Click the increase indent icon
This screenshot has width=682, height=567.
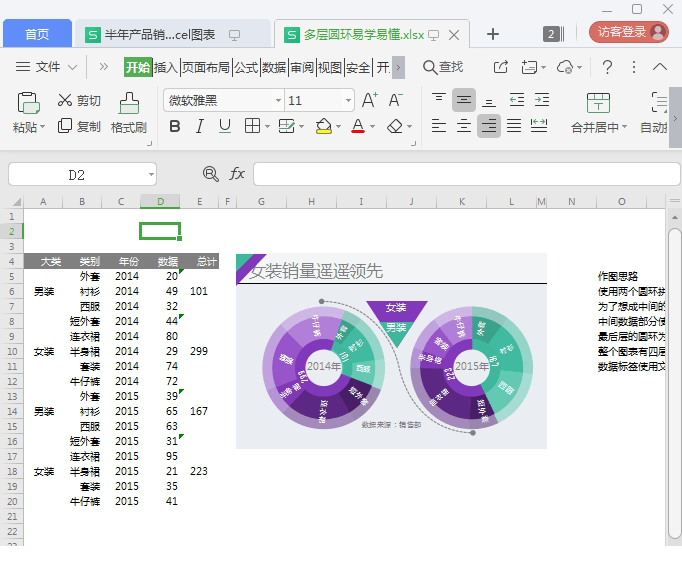[542, 100]
